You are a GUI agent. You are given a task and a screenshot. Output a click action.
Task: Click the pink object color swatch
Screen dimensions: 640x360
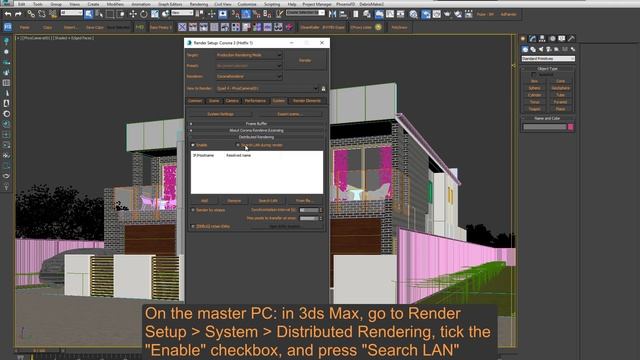click(571, 127)
